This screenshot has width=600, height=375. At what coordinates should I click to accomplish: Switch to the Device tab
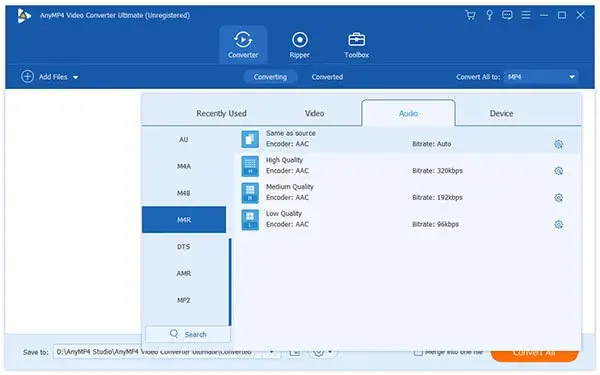coord(501,113)
